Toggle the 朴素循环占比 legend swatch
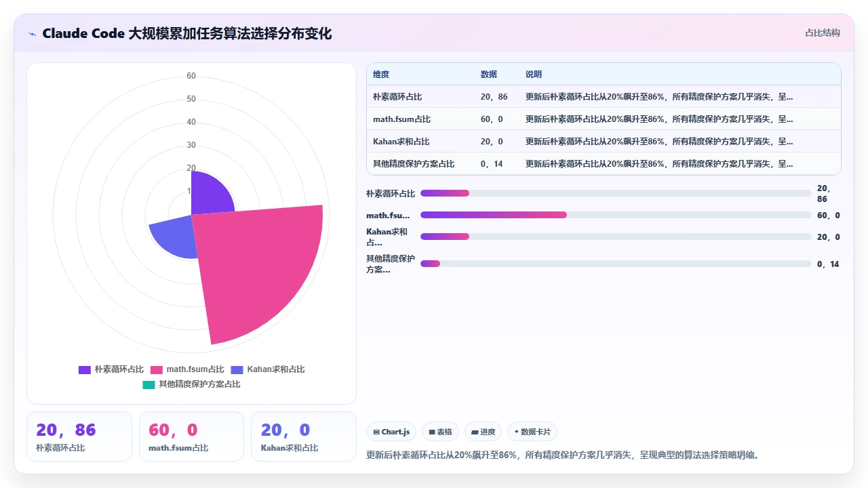868x488 pixels. click(x=85, y=370)
